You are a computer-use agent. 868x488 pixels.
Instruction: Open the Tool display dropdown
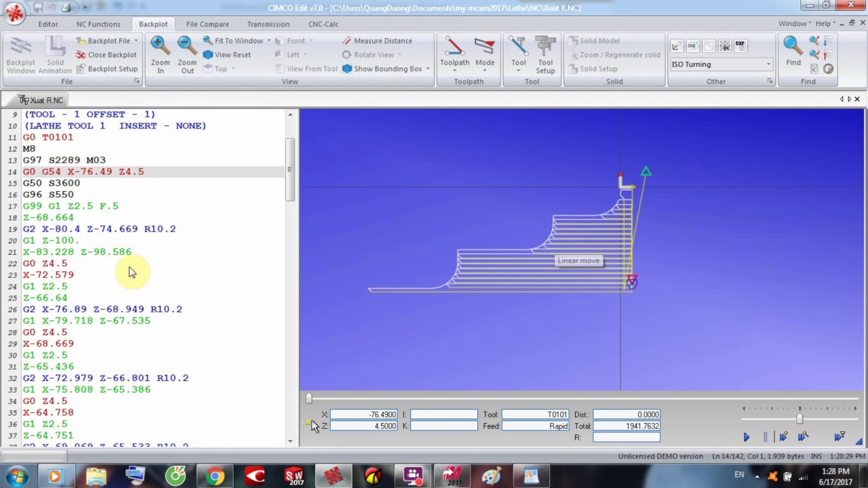coord(519,54)
